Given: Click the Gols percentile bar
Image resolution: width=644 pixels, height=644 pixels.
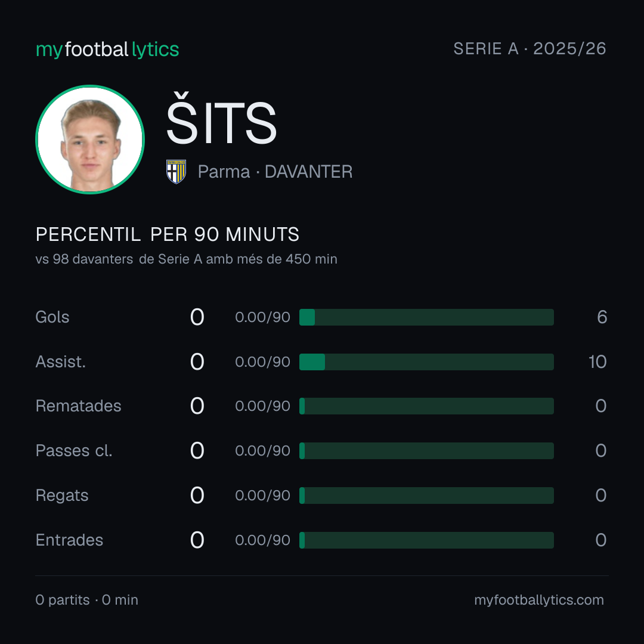Looking at the screenshot, I should coord(426,317).
